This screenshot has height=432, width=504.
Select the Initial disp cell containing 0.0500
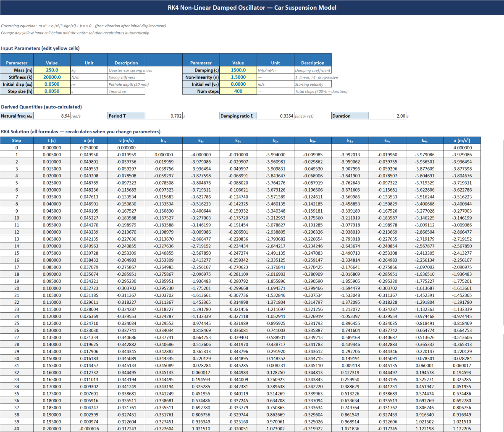(52, 84)
